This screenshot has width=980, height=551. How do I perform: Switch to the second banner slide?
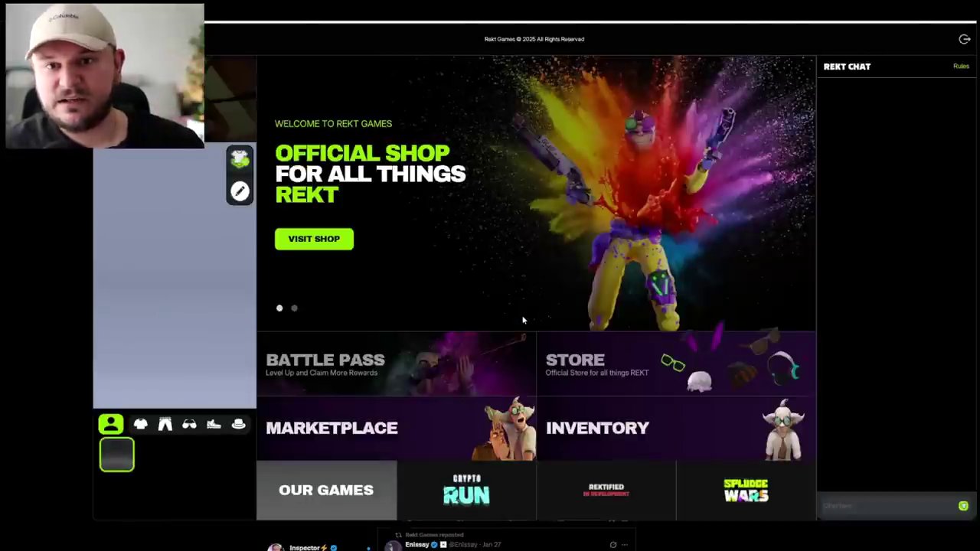point(294,308)
